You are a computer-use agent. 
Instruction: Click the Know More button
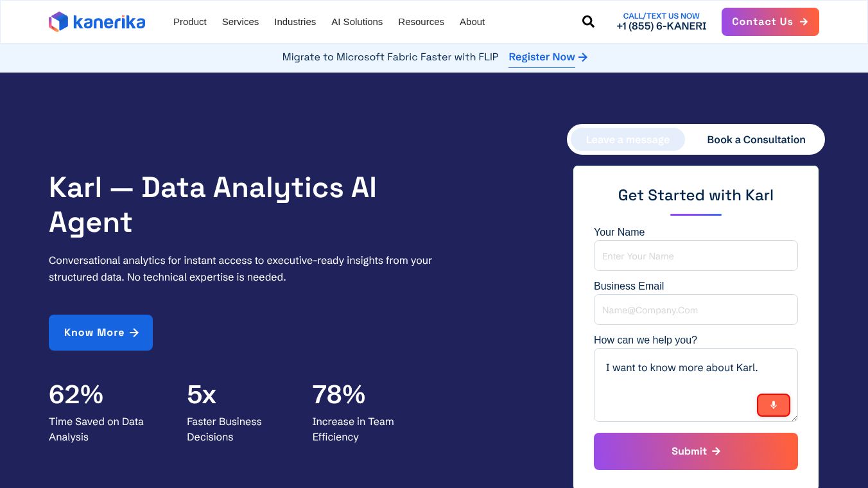(x=101, y=333)
